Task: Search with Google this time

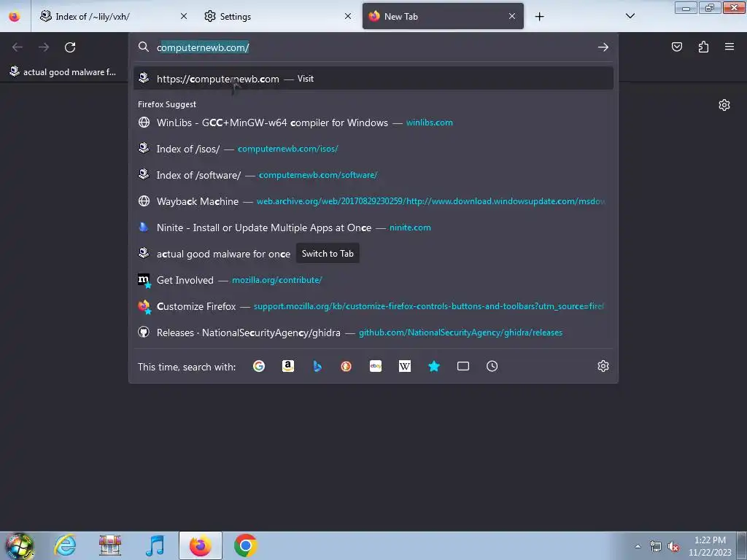Action: [x=259, y=366]
